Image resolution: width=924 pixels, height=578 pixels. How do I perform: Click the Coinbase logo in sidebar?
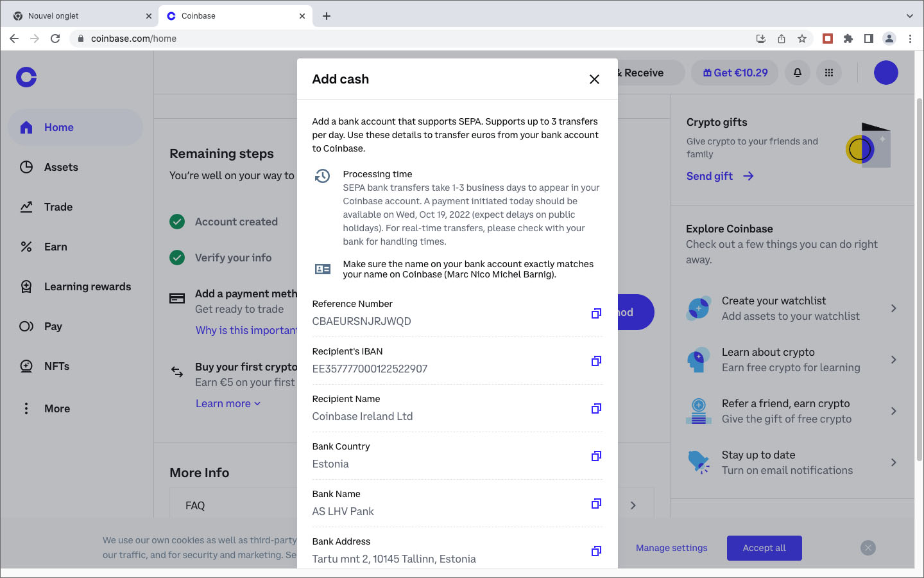(26, 77)
